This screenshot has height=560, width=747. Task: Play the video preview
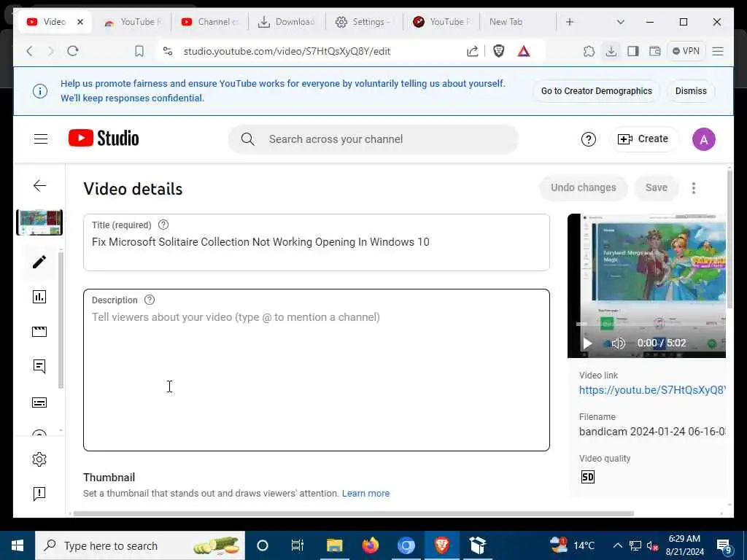pyautogui.click(x=587, y=343)
